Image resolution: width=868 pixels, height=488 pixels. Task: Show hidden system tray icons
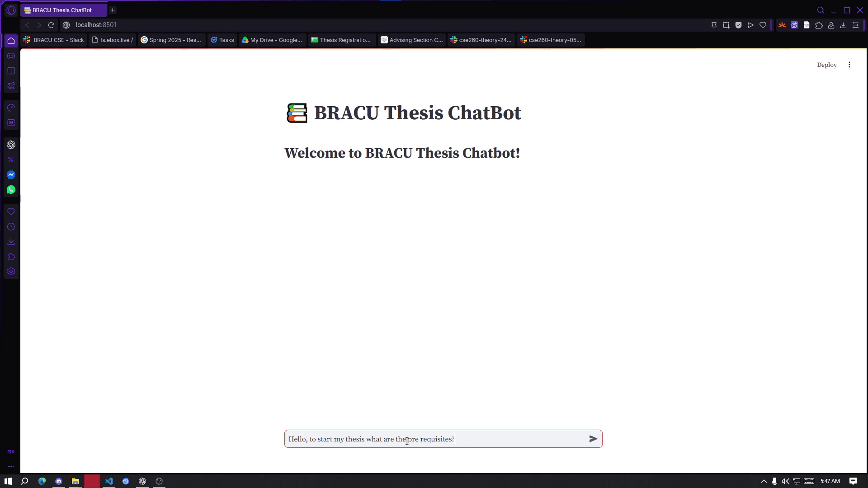(x=764, y=481)
